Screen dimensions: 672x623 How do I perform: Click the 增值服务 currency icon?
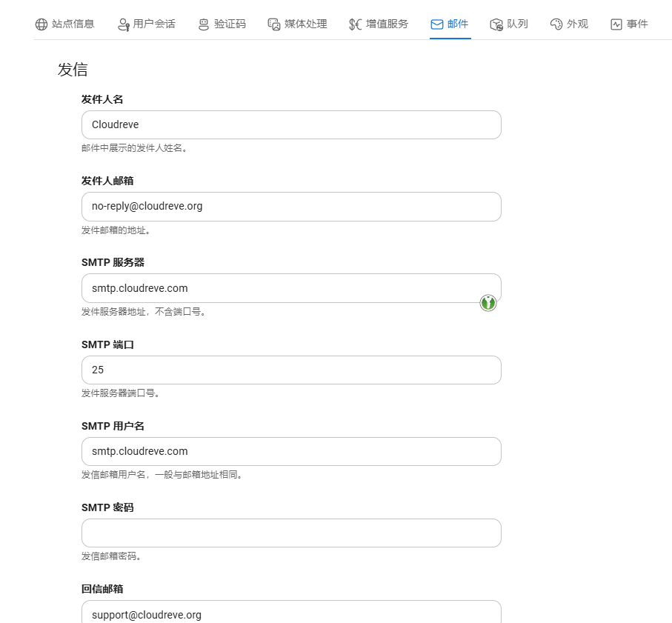(356, 24)
